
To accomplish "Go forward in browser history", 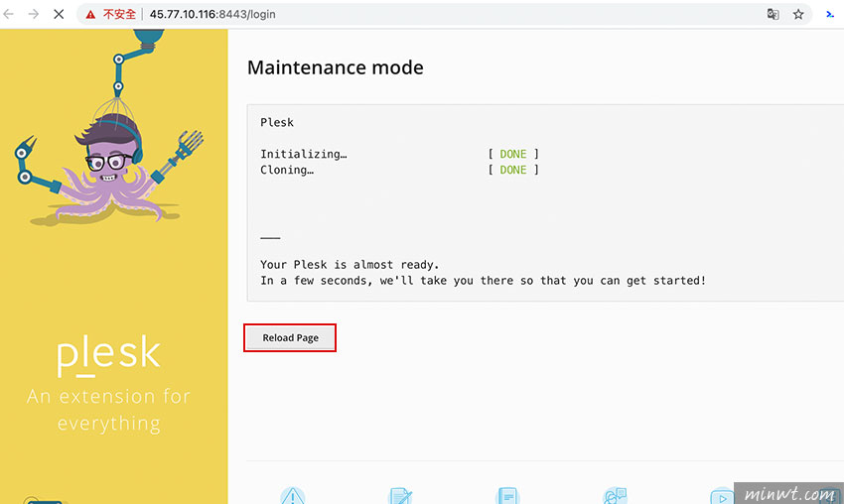I will tap(34, 15).
